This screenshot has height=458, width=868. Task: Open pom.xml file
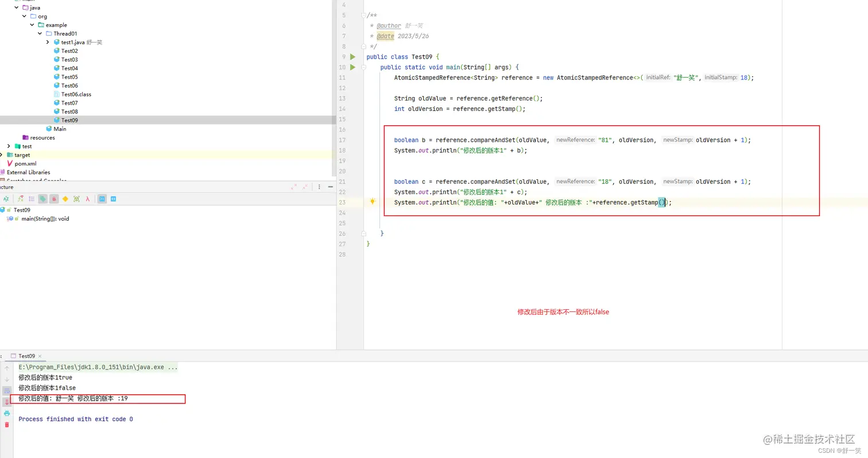25,163
